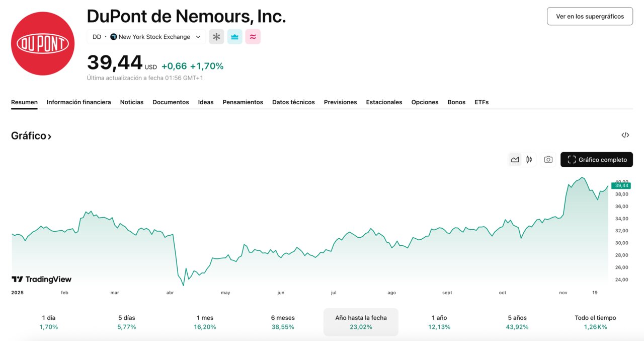The height and width of the screenshot is (341, 644).
Task: Go to the Datos técnicos tab
Action: coord(293,102)
